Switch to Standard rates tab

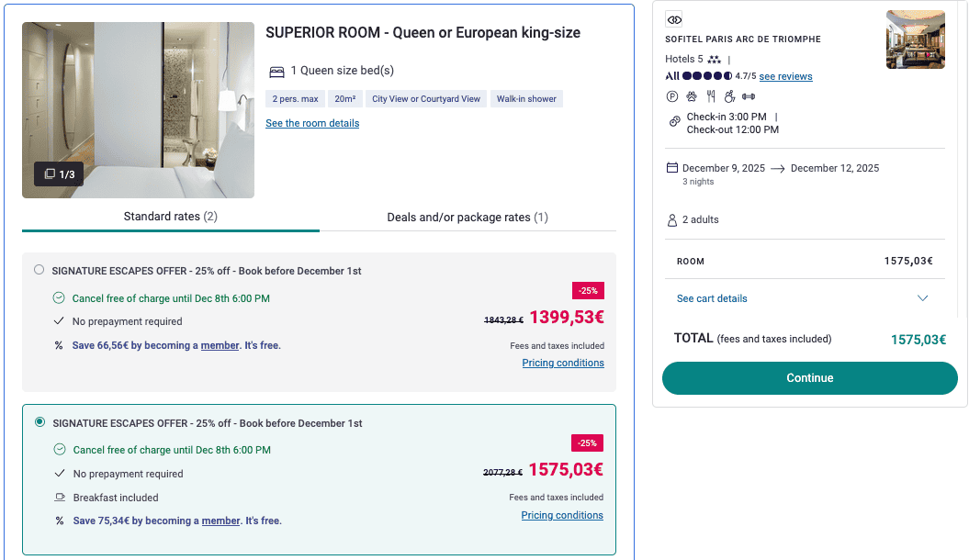[x=171, y=217]
